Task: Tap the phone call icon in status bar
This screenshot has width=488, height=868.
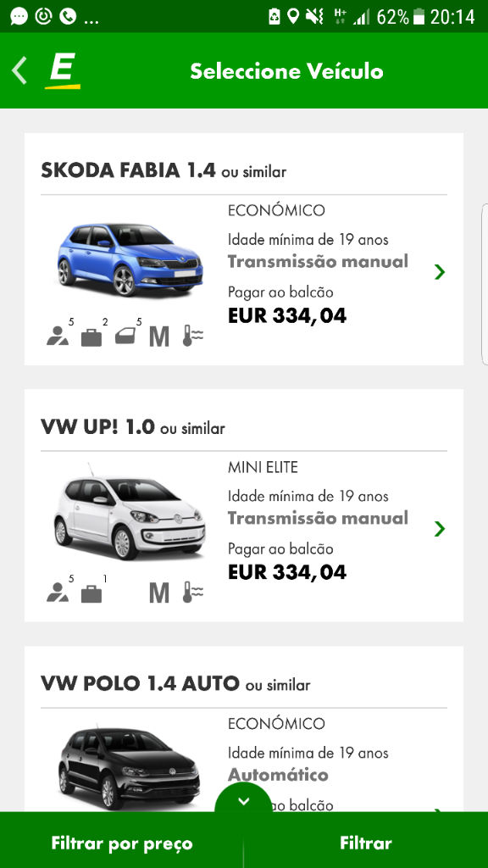Action: (68, 17)
